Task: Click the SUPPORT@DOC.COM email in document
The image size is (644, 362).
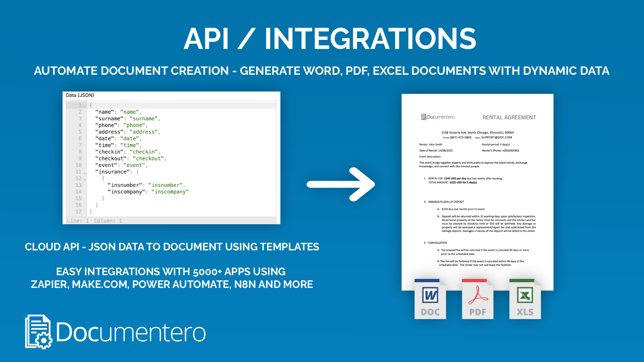Action: tap(496, 137)
